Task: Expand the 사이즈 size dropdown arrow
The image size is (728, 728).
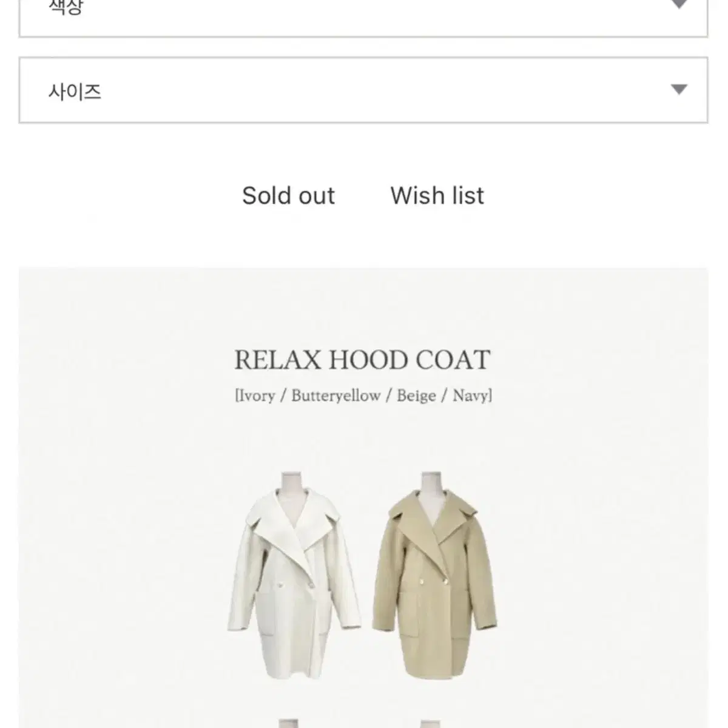Action: click(x=679, y=90)
